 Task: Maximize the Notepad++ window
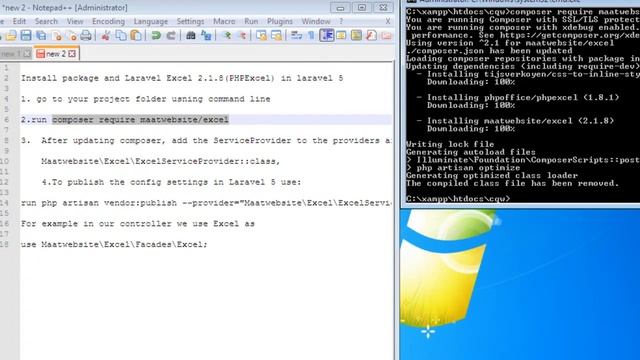(x=362, y=8)
